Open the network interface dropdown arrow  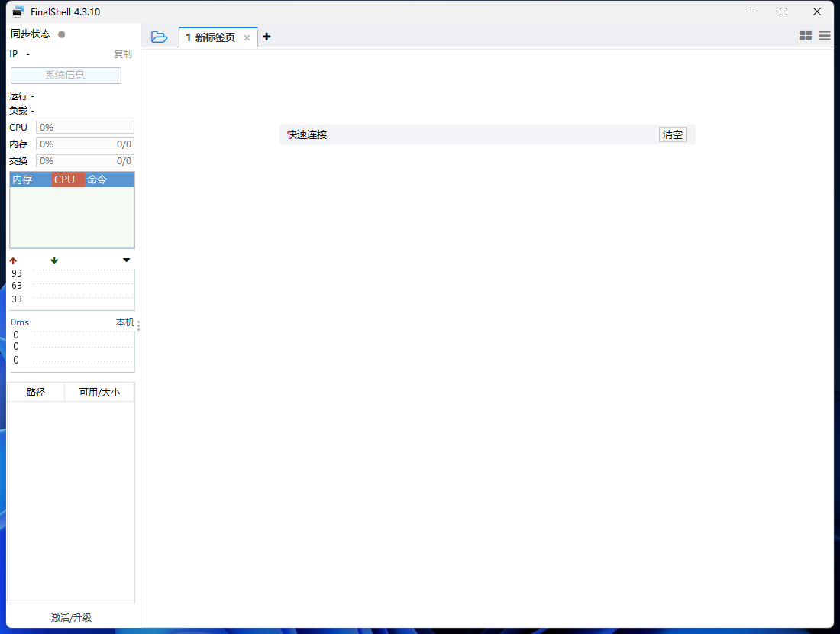click(x=127, y=260)
